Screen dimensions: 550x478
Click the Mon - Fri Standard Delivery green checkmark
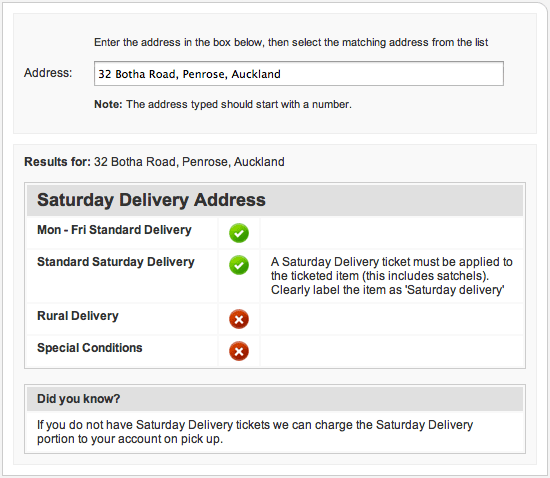coord(239,233)
